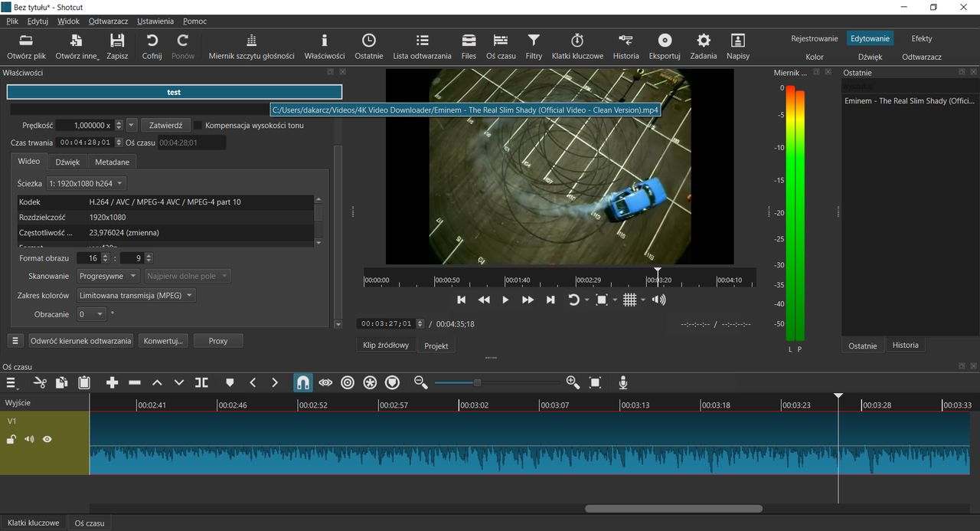This screenshot has width=980, height=531.
Task: Click the Odwróć kierunek odtwarzania button
Action: pyautogui.click(x=80, y=341)
